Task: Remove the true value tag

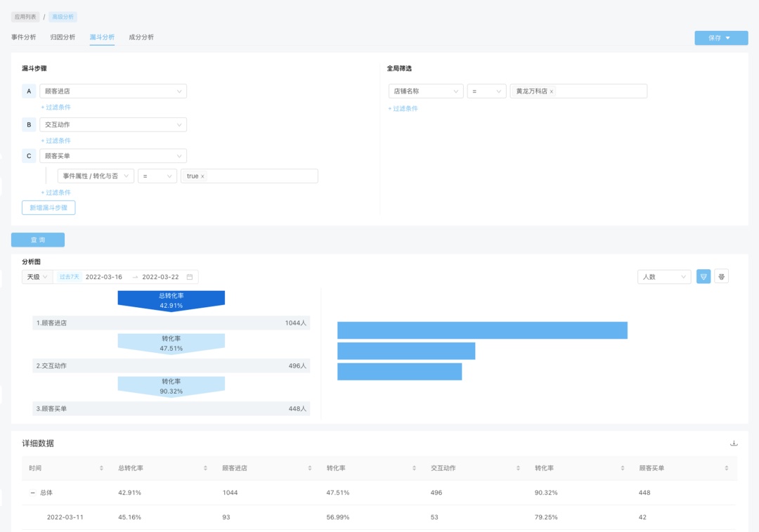Action: [203, 176]
